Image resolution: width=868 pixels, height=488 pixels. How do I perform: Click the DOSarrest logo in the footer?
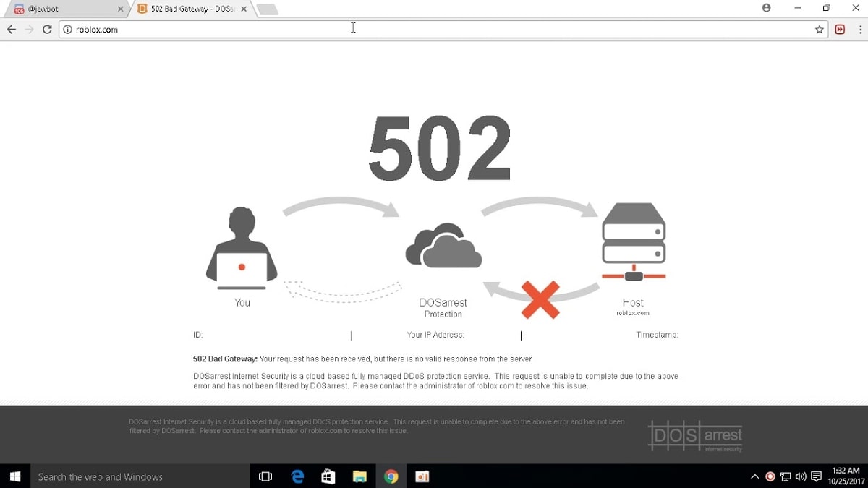[695, 435]
